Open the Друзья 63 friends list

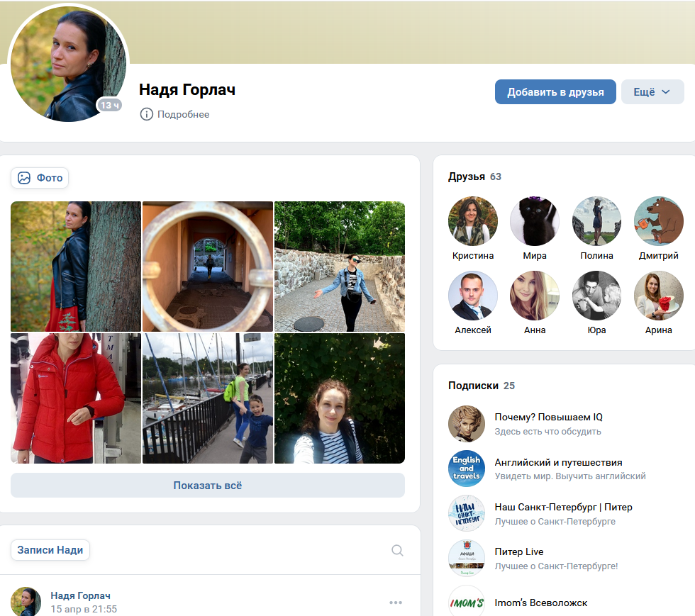(474, 177)
